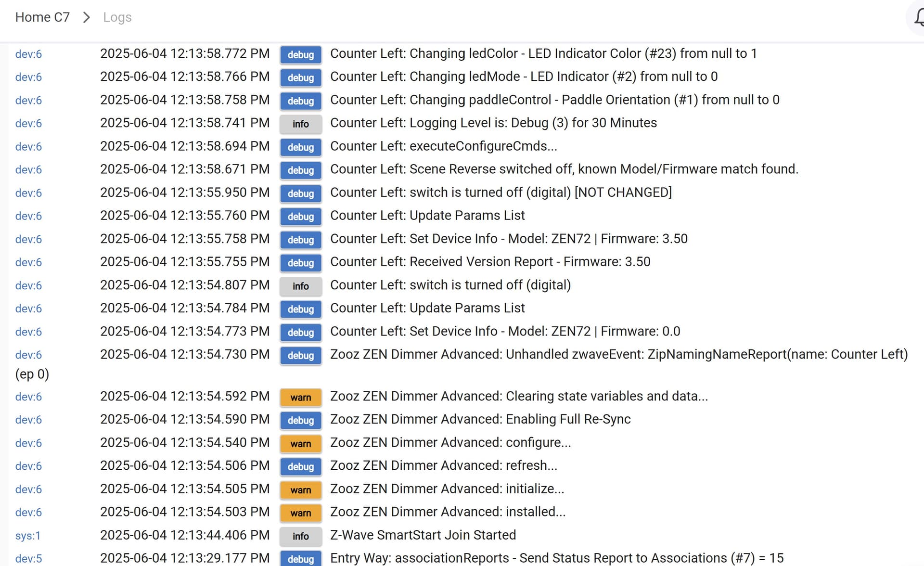Open dev:6 link for installed... entry
This screenshot has height=566, width=924.
point(28,512)
